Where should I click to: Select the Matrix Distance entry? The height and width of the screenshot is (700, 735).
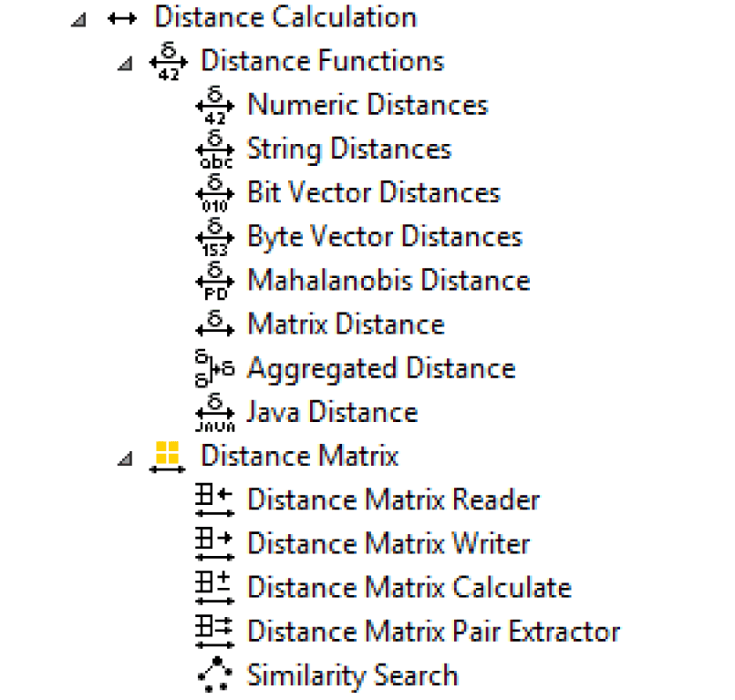pyautogui.click(x=346, y=324)
